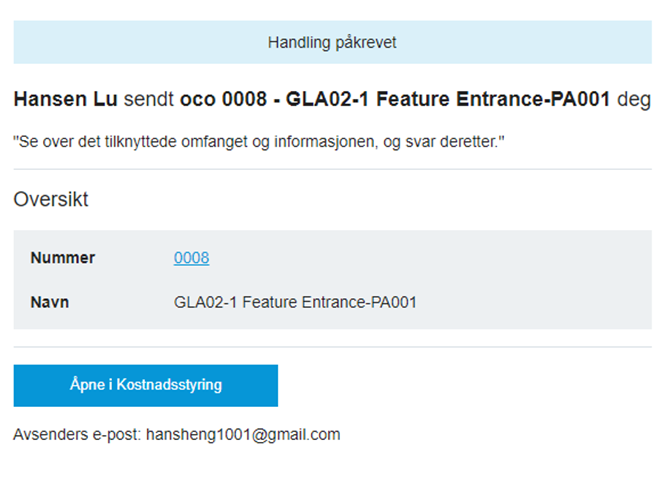The height and width of the screenshot is (482, 654).
Task: Click the Nummer field label
Action: 62,258
